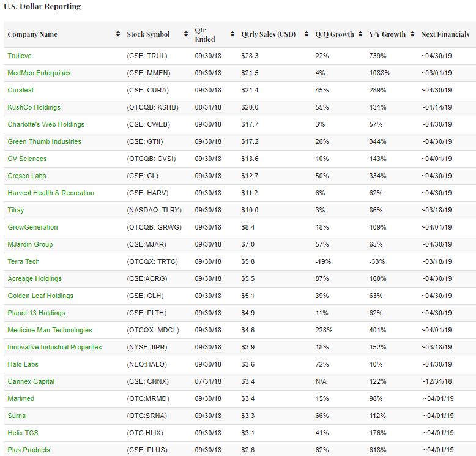Sort by Qtr Ended using arrow icon

pyautogui.click(x=232, y=34)
